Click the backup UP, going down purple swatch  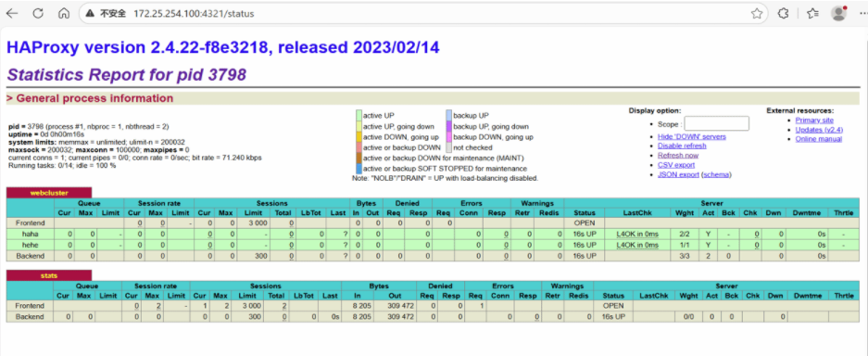tap(449, 126)
